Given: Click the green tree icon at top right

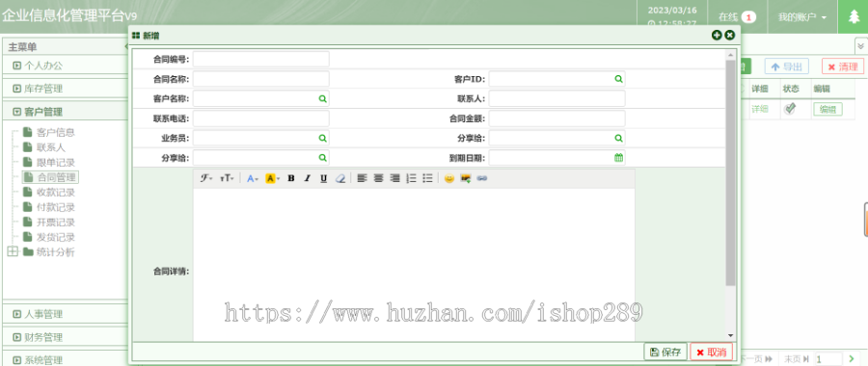Looking at the screenshot, I should click(x=854, y=17).
